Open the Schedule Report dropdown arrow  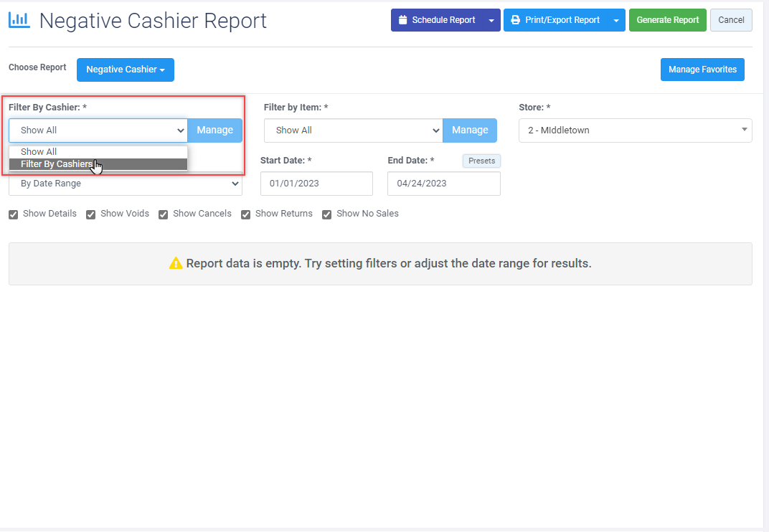491,20
